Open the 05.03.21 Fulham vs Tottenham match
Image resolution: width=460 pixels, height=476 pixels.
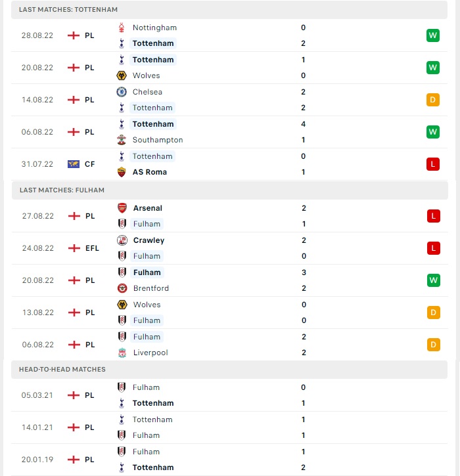(x=229, y=395)
